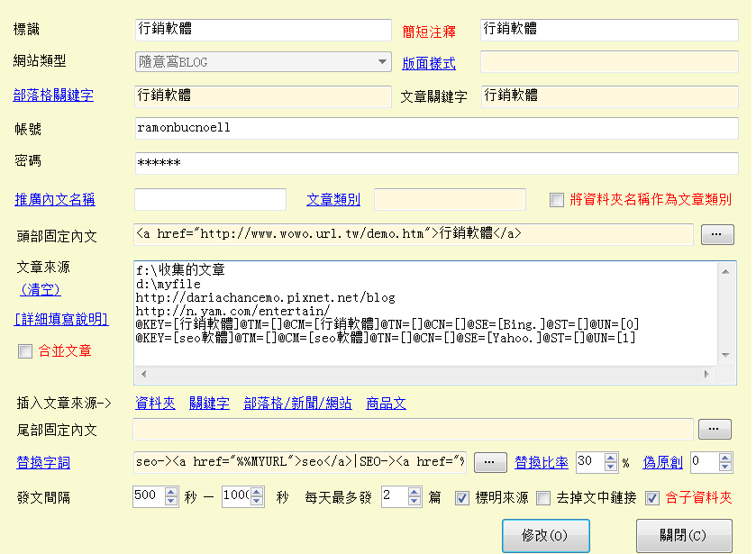The width and height of the screenshot is (756, 554).
Task: Click the 修改(O) button
Action: click(x=545, y=535)
